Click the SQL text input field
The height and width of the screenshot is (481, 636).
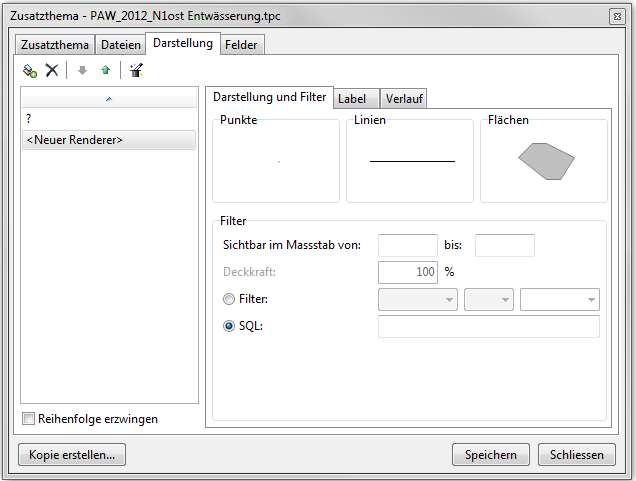pos(488,327)
